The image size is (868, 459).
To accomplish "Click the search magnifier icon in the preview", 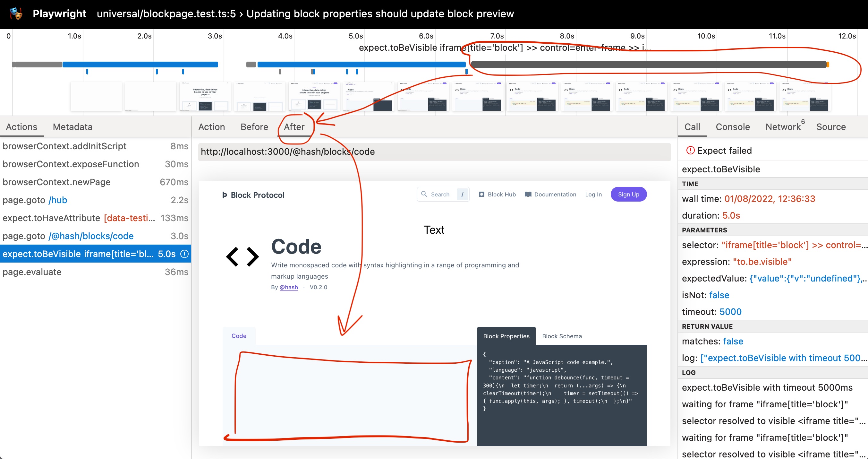I will coord(424,194).
